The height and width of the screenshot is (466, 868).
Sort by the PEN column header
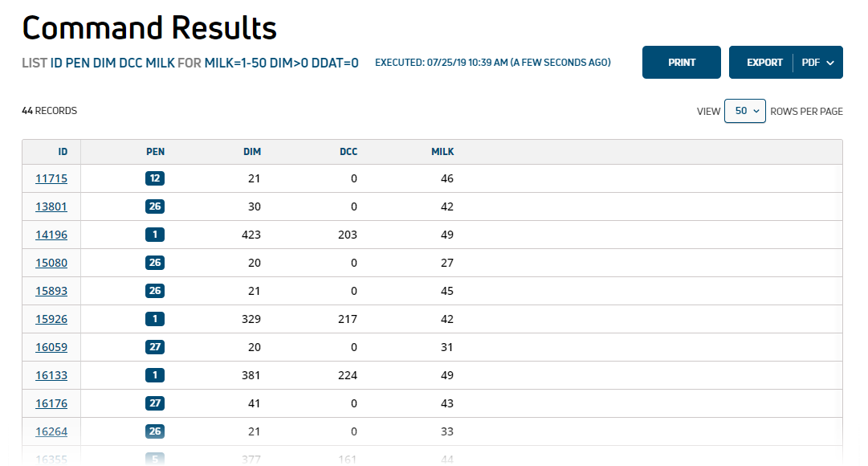(x=155, y=152)
